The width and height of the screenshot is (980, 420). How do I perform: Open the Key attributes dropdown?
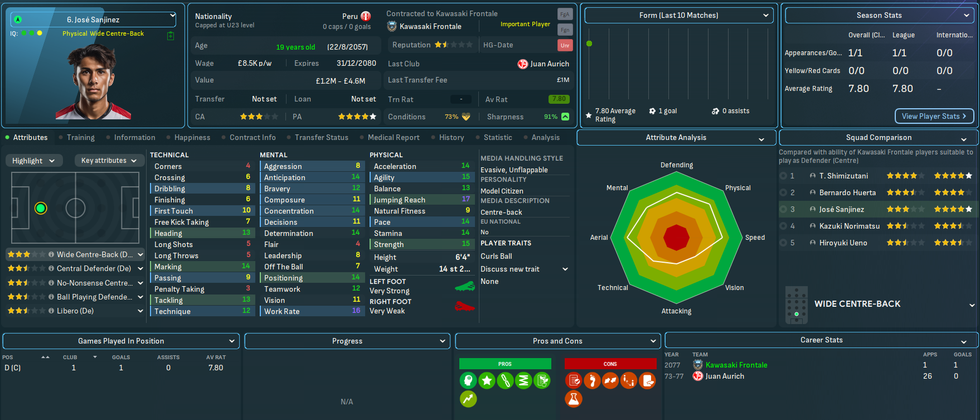[109, 161]
